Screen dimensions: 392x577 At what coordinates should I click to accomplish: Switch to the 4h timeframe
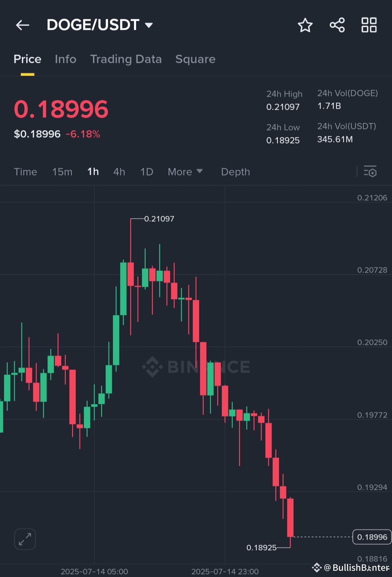119,172
